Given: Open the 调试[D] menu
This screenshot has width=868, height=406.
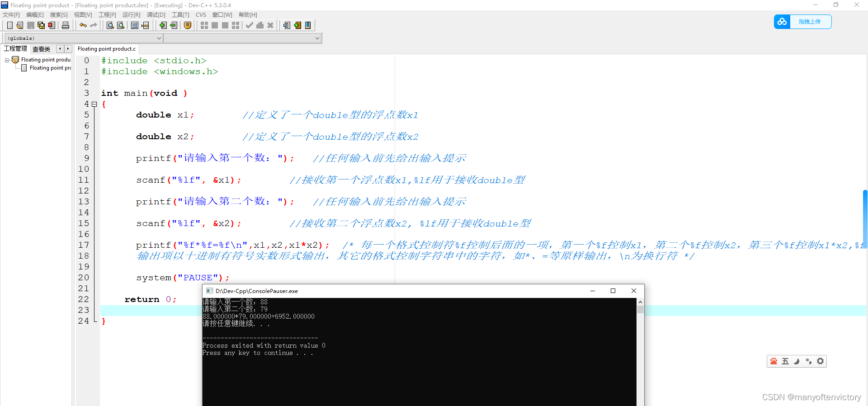Looking at the screenshot, I should pos(156,15).
